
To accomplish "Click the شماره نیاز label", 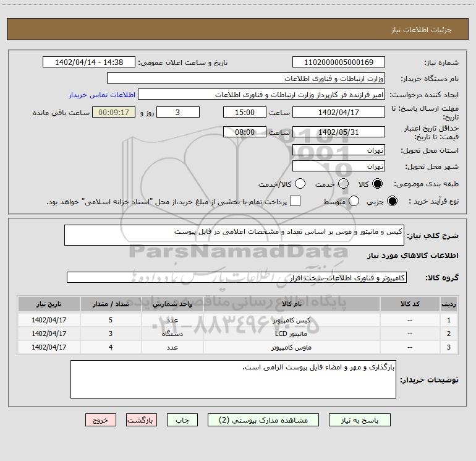I will [441, 62].
